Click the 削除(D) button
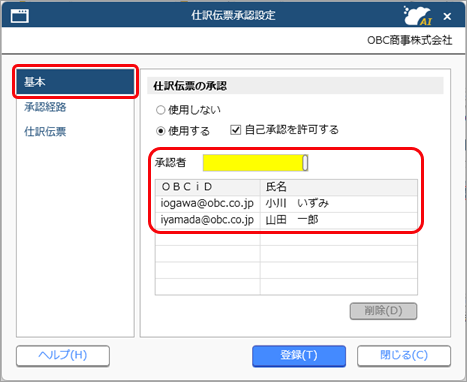Viewport: 467px width, 382px height. [x=383, y=311]
